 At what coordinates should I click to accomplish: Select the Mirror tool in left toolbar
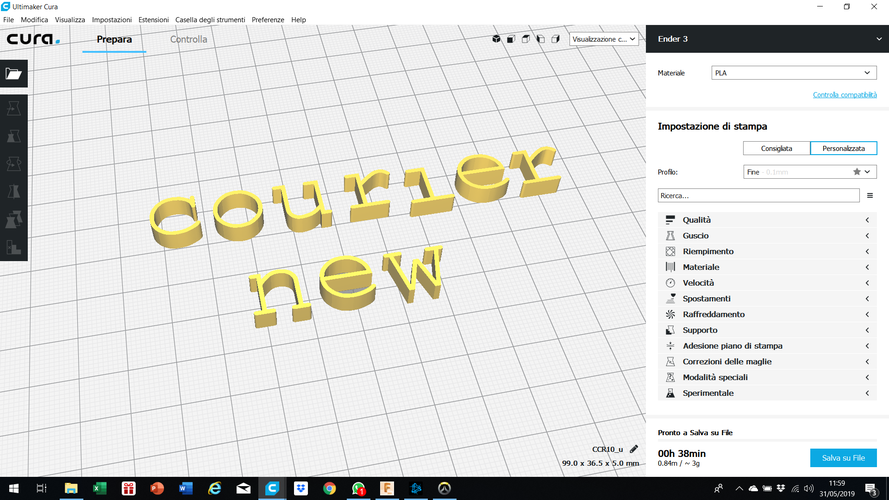[x=14, y=192]
